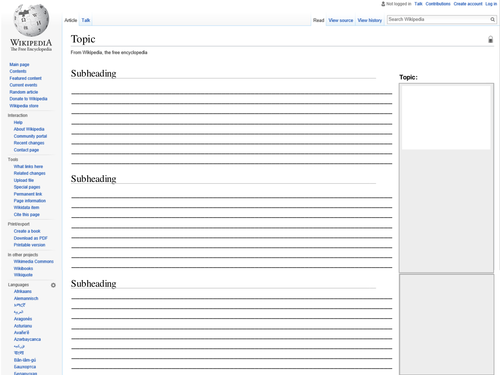Open the Languages settings gear
Screen dimensions: 500x375
click(53, 285)
